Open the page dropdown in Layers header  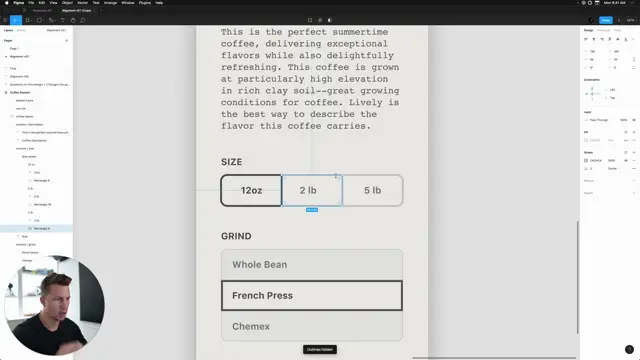coord(56,30)
